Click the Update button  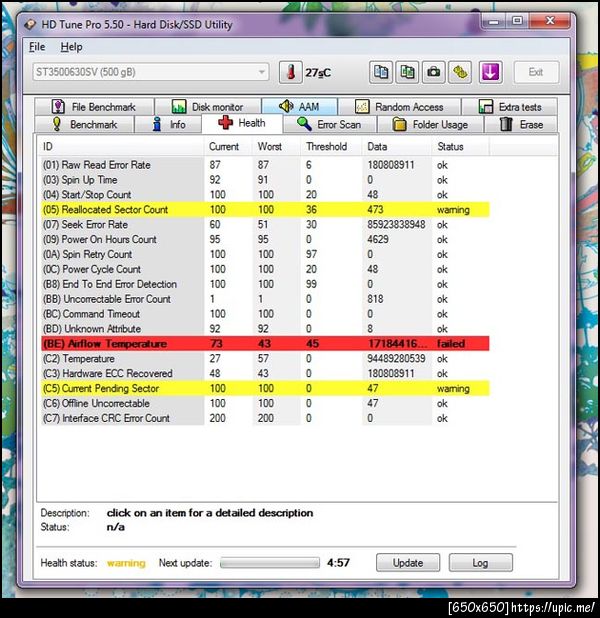[408, 562]
